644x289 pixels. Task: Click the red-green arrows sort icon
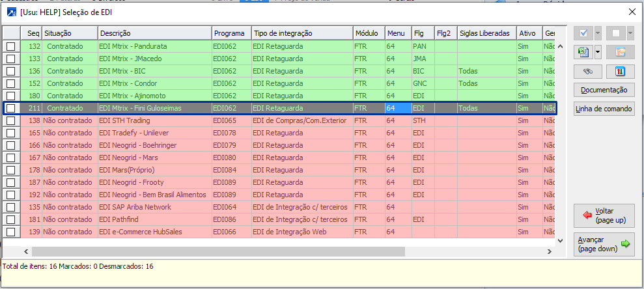click(620, 71)
